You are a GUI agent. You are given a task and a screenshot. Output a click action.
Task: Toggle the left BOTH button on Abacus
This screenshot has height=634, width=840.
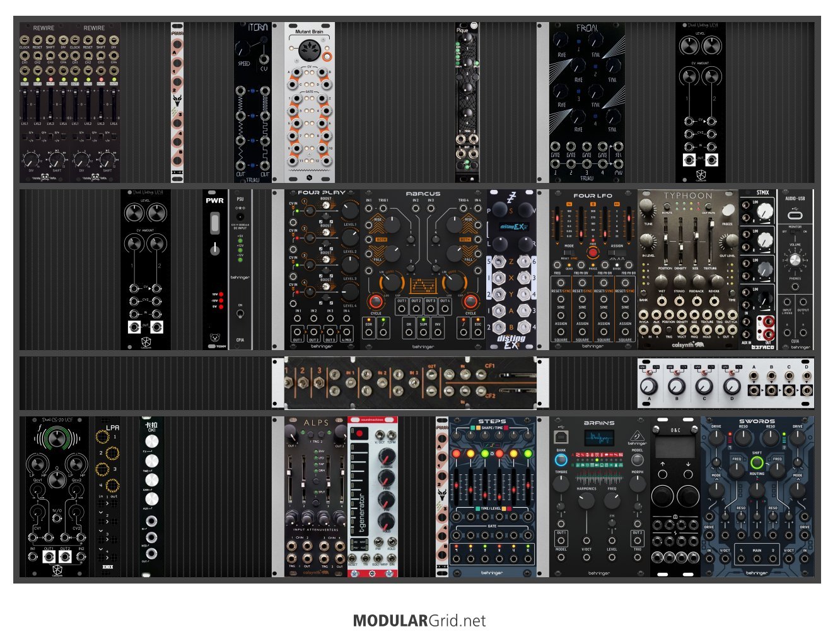click(382, 240)
